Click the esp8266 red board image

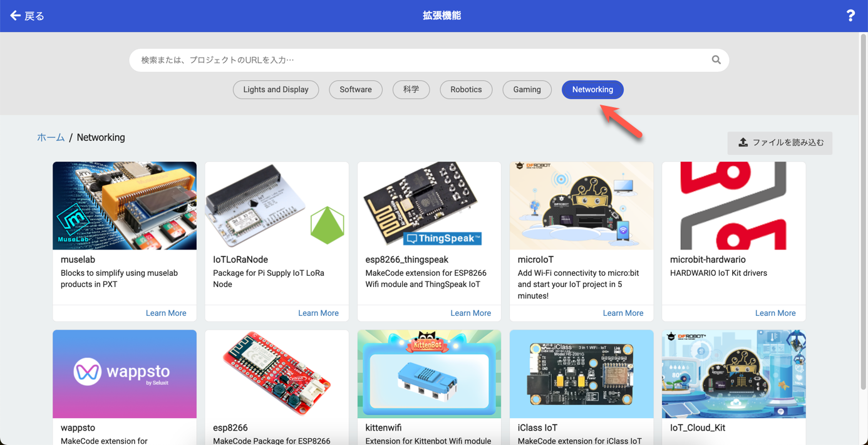click(277, 374)
